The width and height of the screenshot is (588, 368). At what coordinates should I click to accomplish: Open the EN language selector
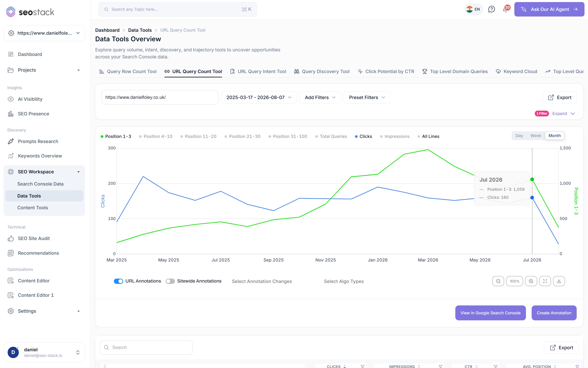(x=473, y=9)
